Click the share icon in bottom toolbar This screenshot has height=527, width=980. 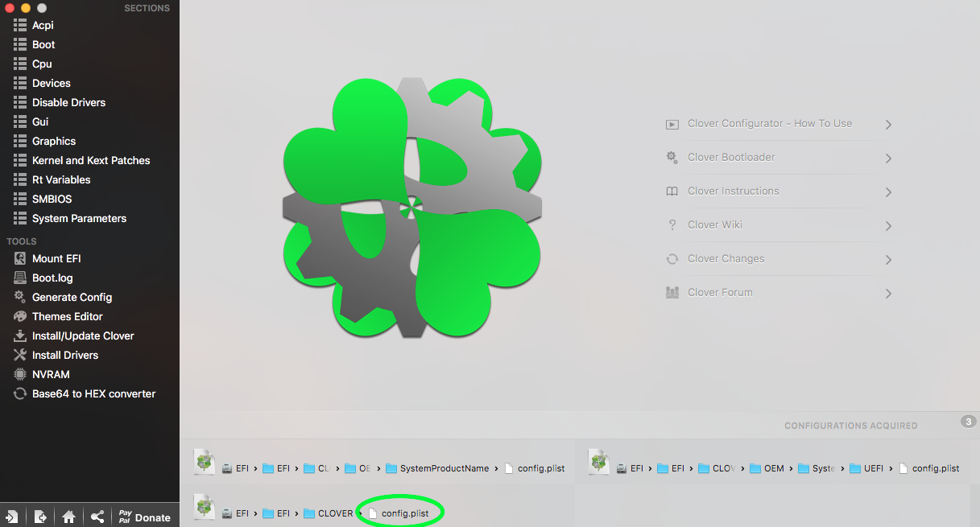(x=97, y=517)
